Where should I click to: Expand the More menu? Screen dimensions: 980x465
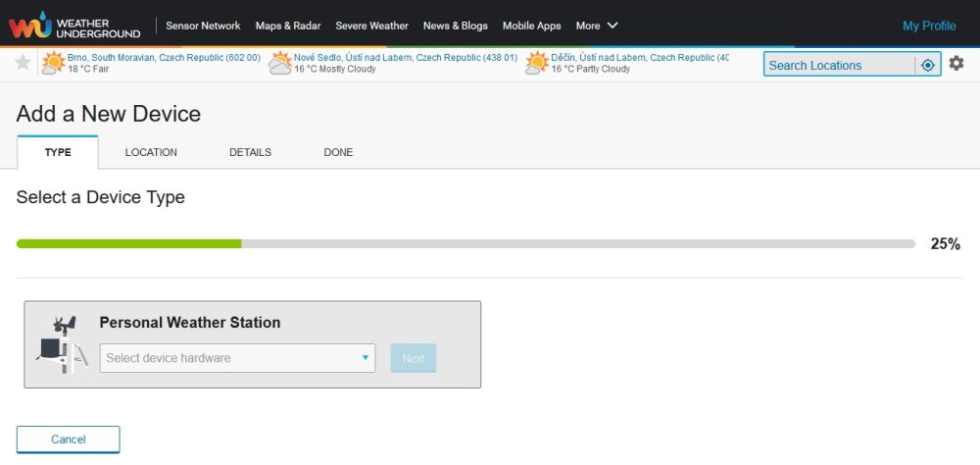pos(597,26)
